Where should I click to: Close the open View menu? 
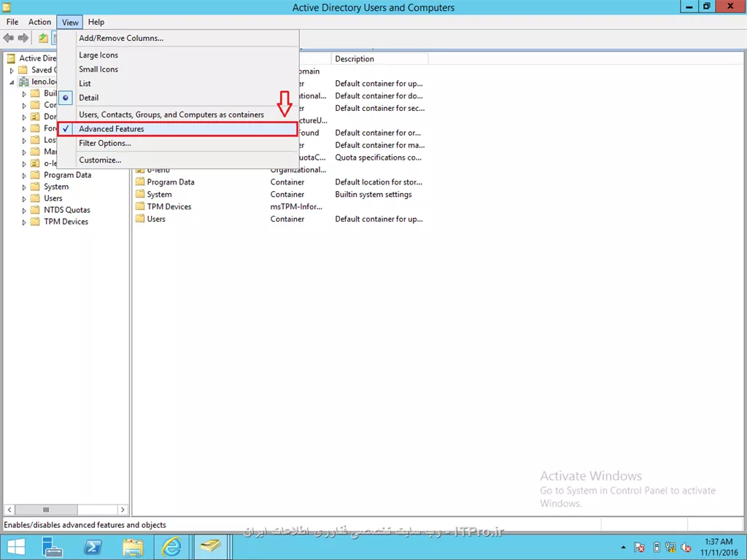pos(70,23)
